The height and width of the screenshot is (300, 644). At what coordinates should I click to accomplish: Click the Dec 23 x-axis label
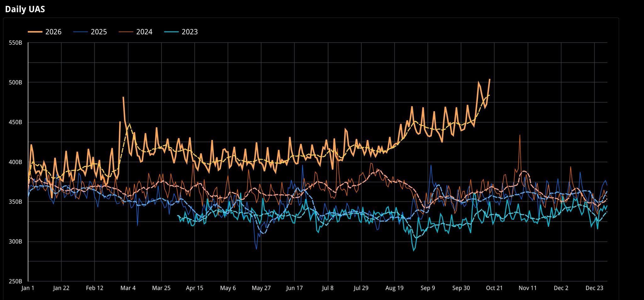click(595, 288)
